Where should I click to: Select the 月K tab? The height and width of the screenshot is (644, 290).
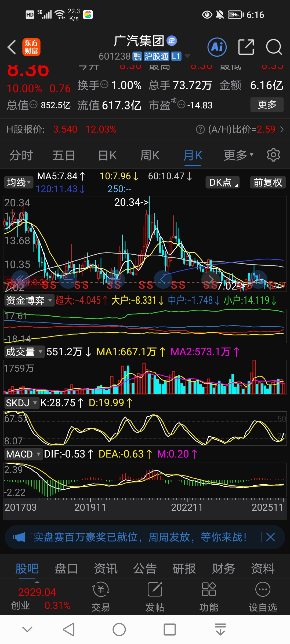pyautogui.click(x=193, y=155)
